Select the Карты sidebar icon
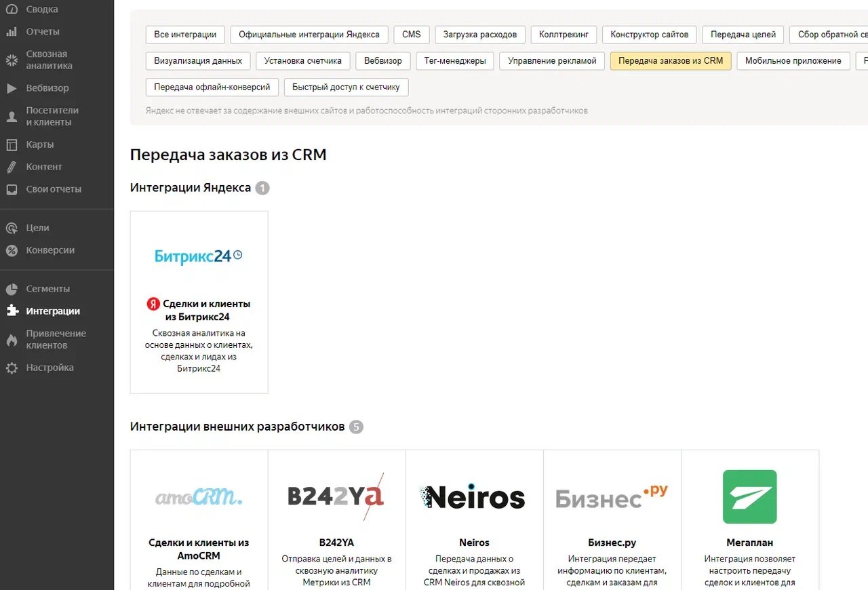Screen dimensions: 868x590 click(x=12, y=144)
